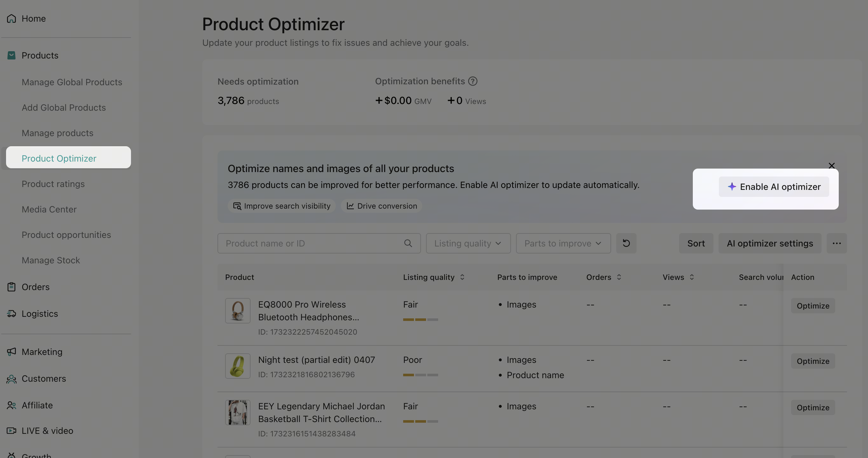Viewport: 868px width, 458px height.
Task: Toggle sort by Listing quality column
Action: pyautogui.click(x=462, y=277)
